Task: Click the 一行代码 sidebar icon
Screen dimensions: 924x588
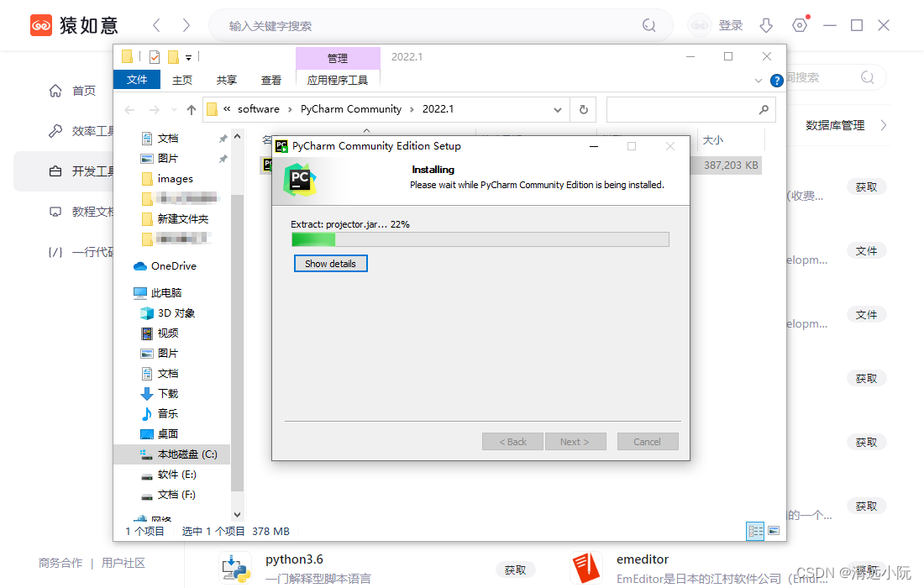Action: 55,252
